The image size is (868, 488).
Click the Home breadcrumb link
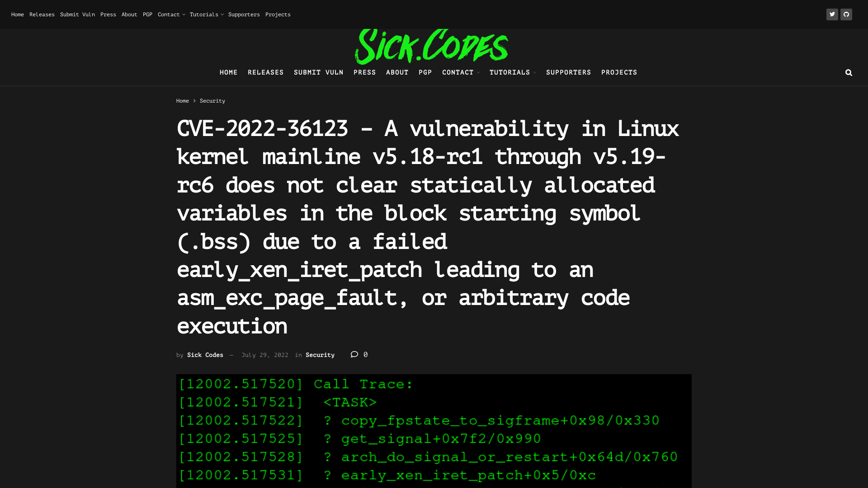click(183, 100)
